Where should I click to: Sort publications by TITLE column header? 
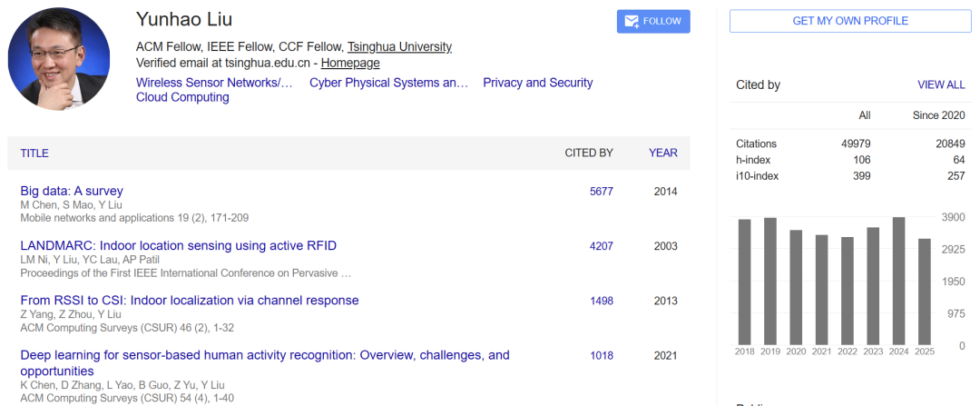pos(34,153)
